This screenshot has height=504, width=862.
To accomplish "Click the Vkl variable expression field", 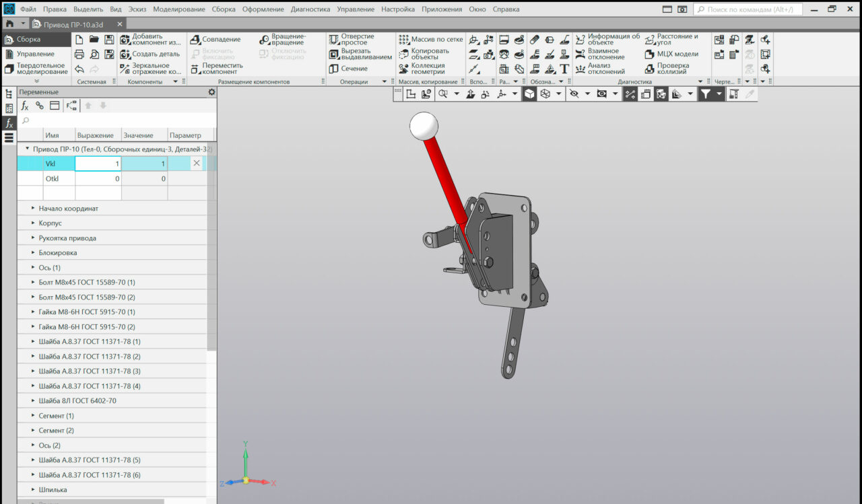I will tap(98, 164).
